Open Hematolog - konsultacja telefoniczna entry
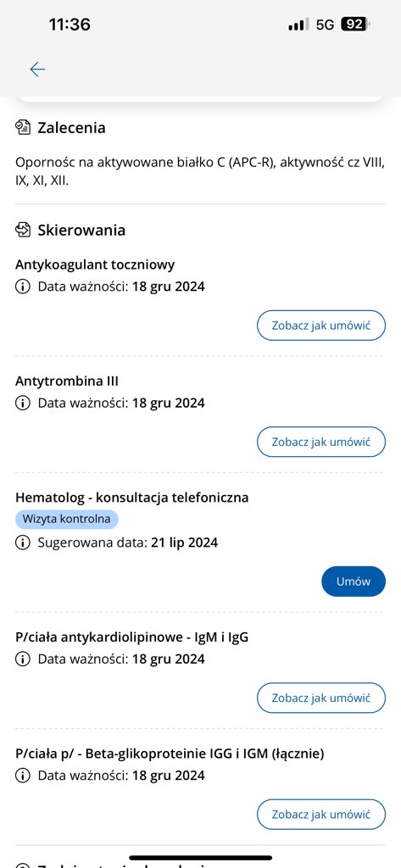The height and width of the screenshot is (868, 401). coord(131,498)
